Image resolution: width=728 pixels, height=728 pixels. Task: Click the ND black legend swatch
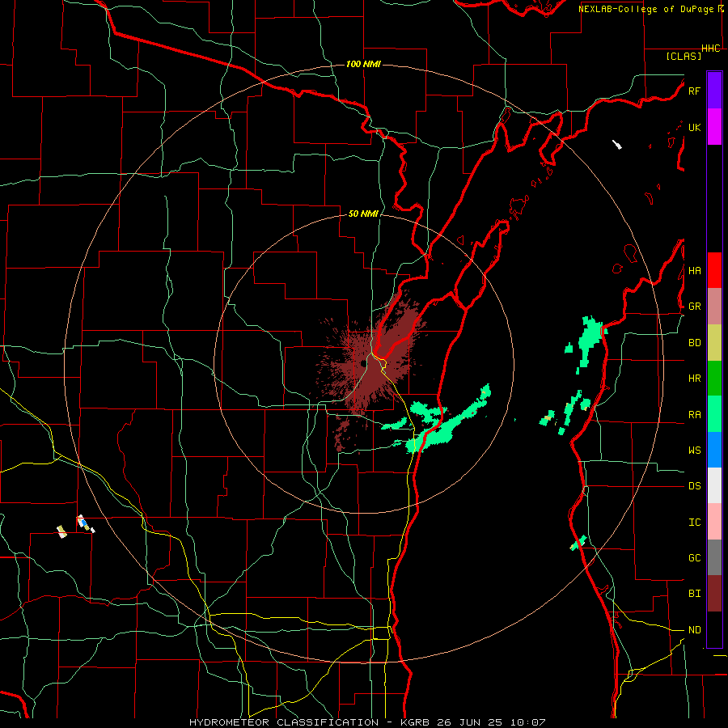click(x=714, y=629)
